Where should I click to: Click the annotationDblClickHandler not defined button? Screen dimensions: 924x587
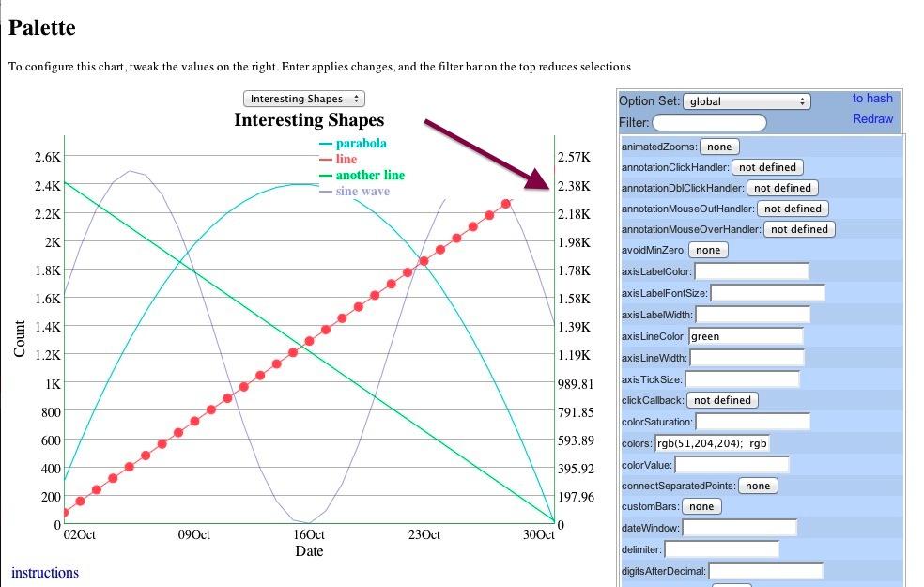click(x=781, y=188)
